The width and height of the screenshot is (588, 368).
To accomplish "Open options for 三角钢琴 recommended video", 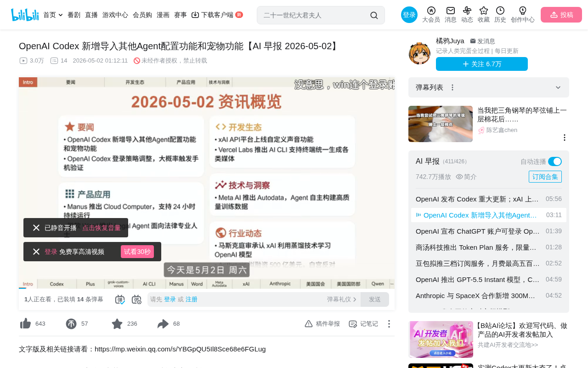I will pos(565,138).
